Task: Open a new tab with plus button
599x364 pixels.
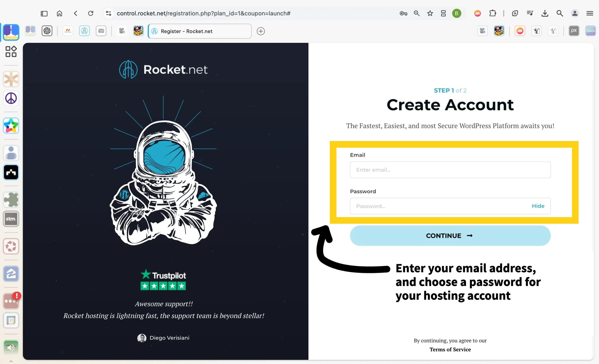Action: click(x=261, y=31)
